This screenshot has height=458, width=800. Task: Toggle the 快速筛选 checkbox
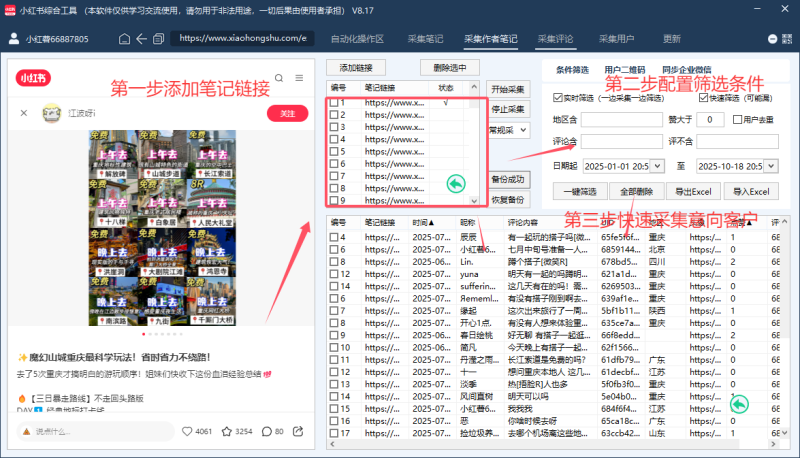pyautogui.click(x=704, y=97)
